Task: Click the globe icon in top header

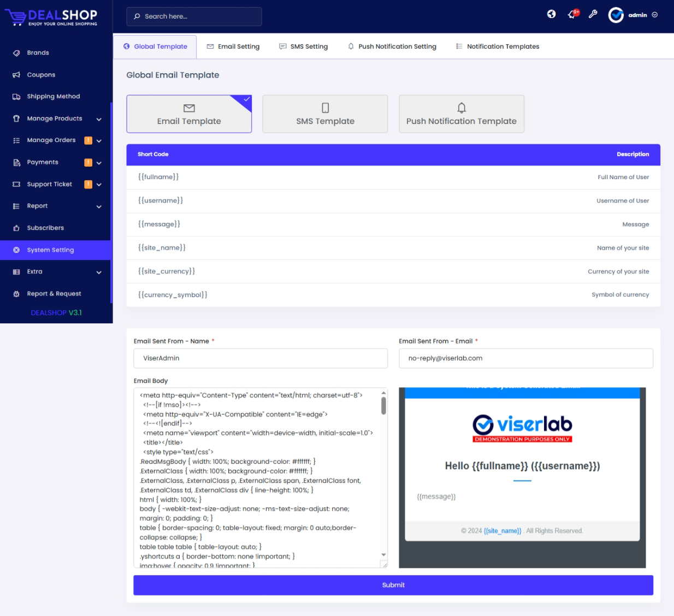Action: pyautogui.click(x=551, y=15)
